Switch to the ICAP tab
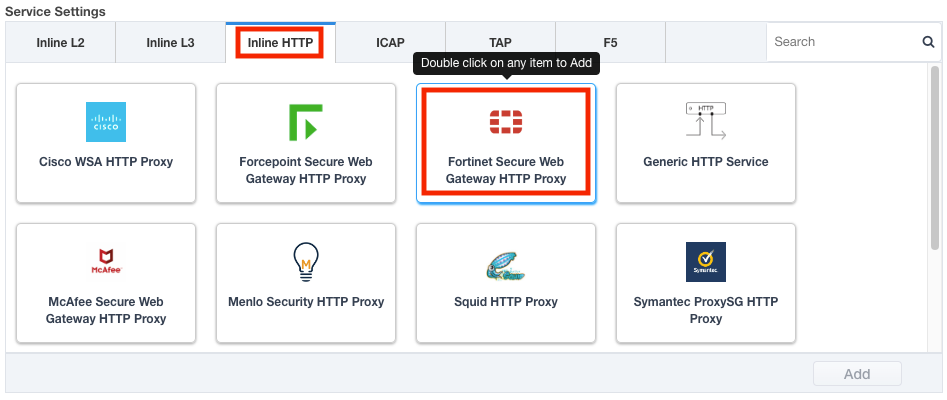Screen dimensions: 947x400 click(390, 42)
